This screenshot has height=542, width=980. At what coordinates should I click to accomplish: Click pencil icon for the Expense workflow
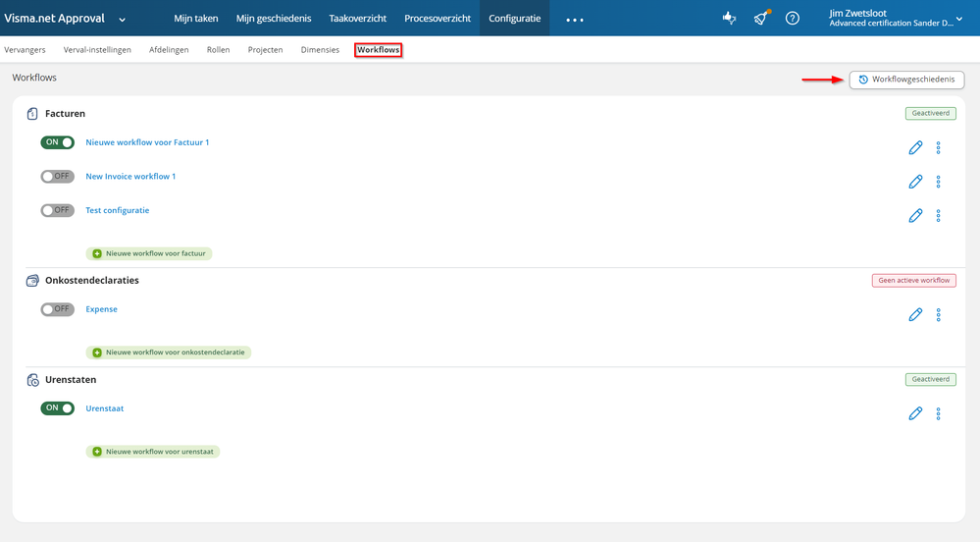tap(915, 314)
